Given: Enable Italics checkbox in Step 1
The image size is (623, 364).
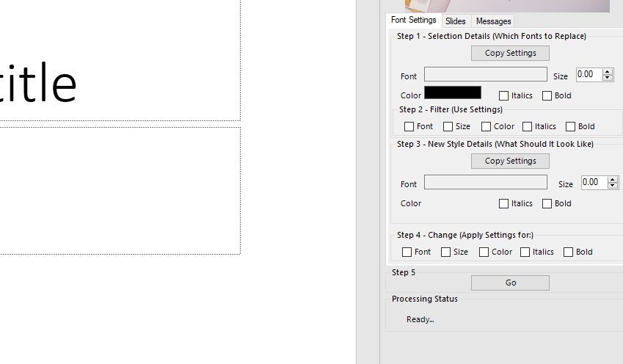Looking at the screenshot, I should (x=503, y=95).
